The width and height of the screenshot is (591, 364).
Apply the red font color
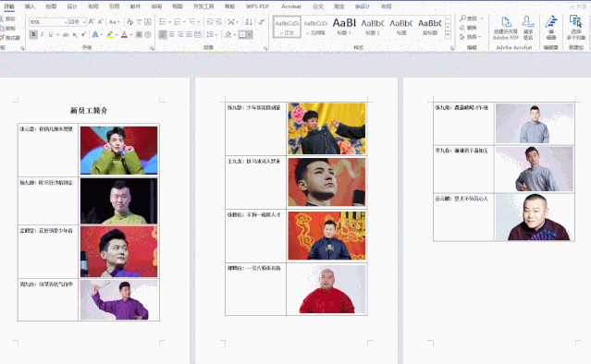coord(124,34)
